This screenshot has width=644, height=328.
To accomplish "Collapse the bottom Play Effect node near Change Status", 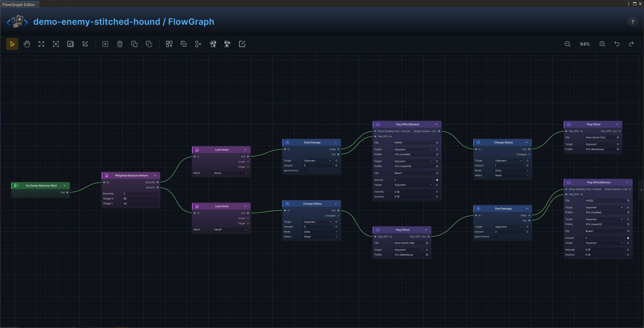I will 426,230.
